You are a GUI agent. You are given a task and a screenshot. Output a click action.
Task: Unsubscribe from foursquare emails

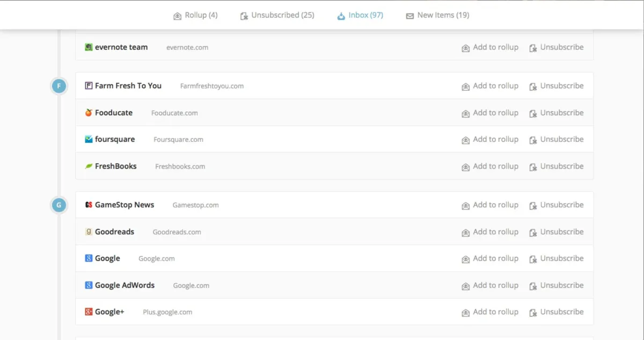(557, 140)
